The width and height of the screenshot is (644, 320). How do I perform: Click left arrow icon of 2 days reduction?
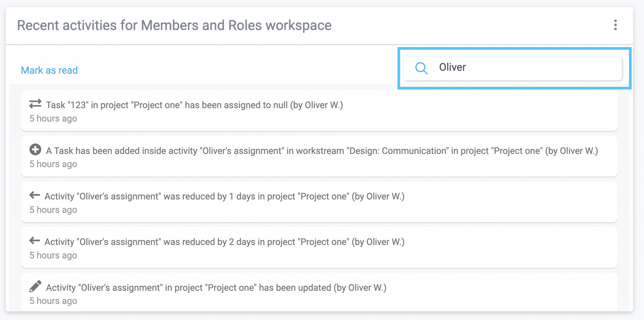35,241
